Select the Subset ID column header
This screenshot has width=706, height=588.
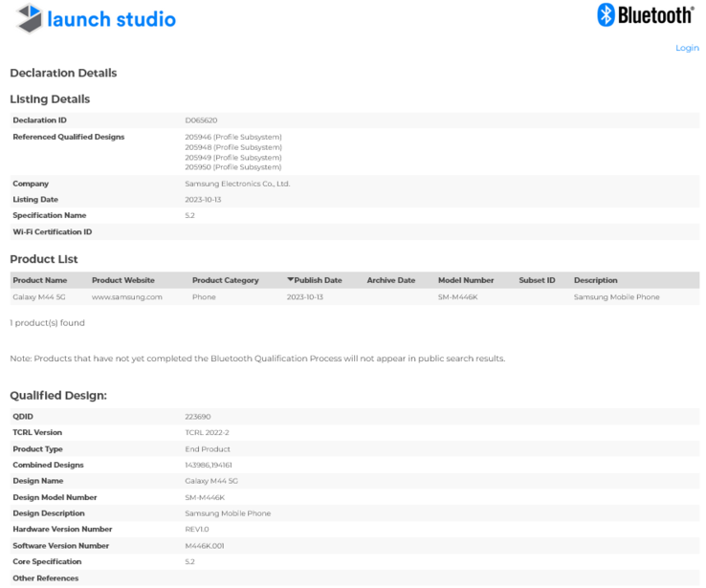point(537,280)
